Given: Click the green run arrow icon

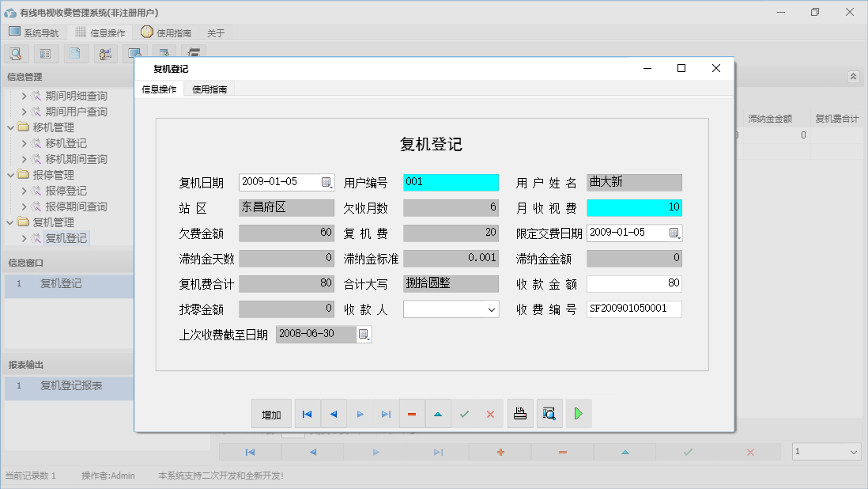Looking at the screenshot, I should click(x=579, y=413).
